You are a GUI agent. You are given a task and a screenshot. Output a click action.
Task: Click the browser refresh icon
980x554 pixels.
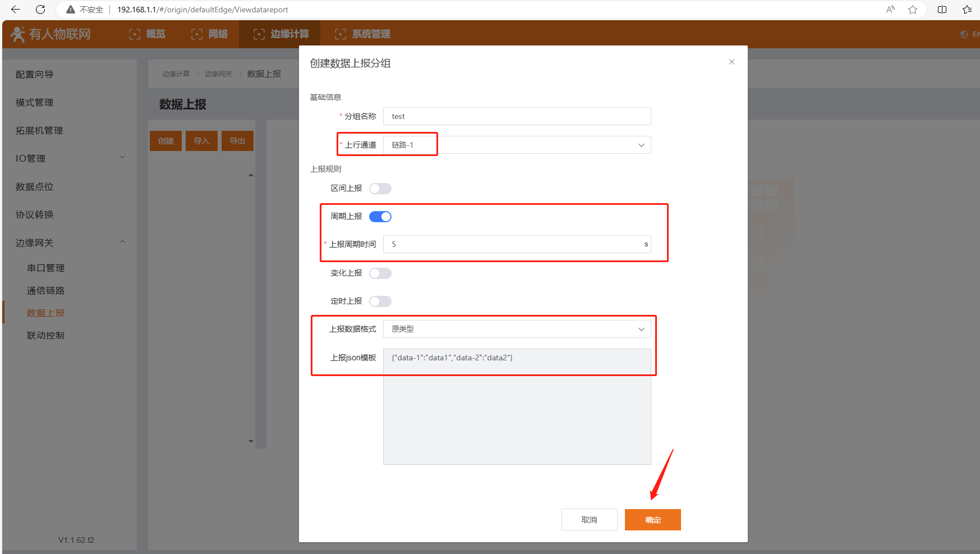(40, 10)
